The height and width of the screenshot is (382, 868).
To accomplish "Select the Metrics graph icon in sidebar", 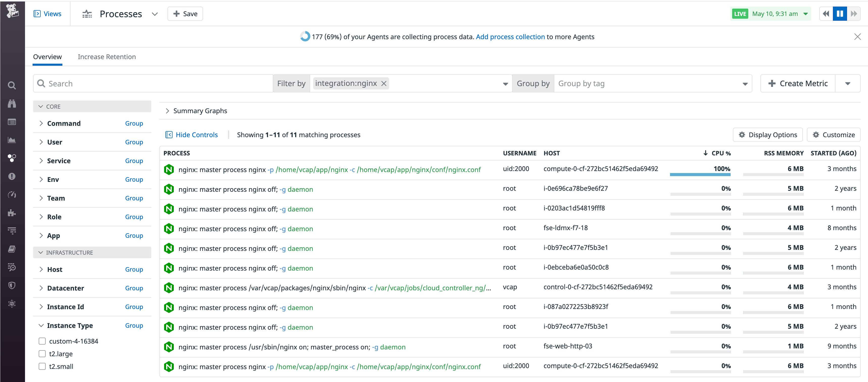I will (12, 139).
